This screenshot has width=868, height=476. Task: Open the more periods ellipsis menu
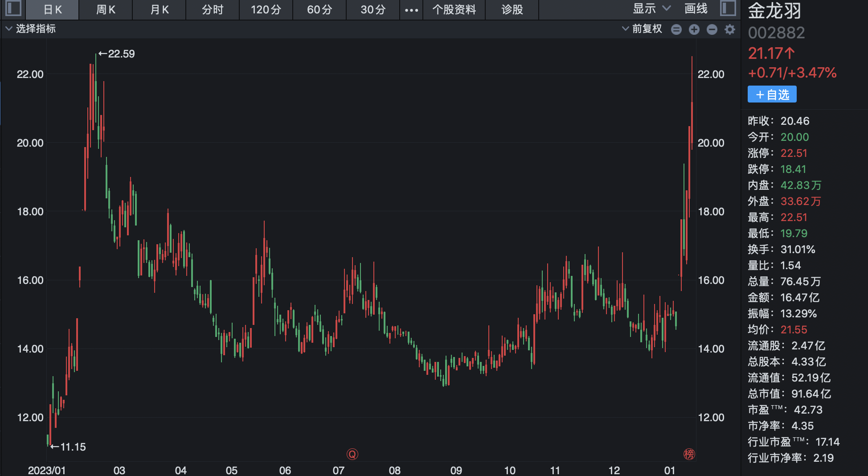pos(411,10)
